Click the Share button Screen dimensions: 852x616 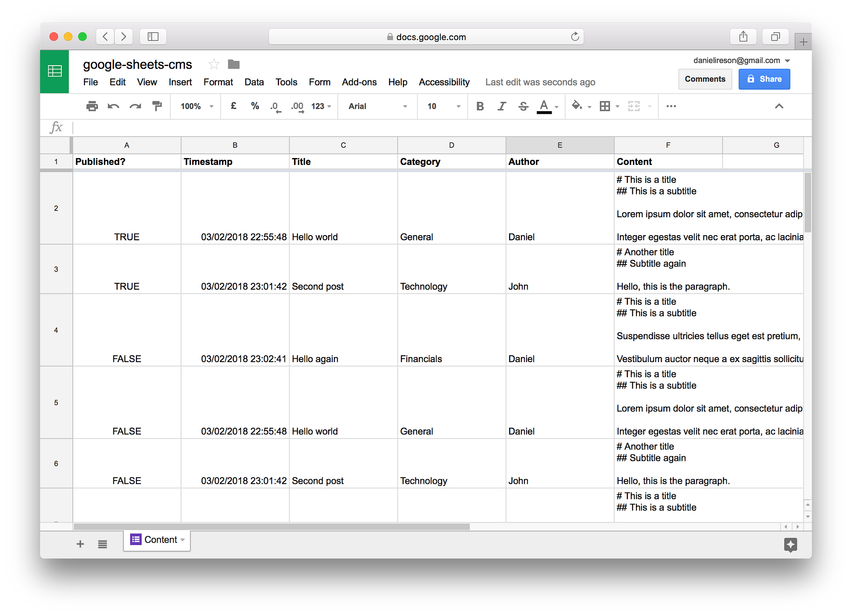pyautogui.click(x=764, y=79)
